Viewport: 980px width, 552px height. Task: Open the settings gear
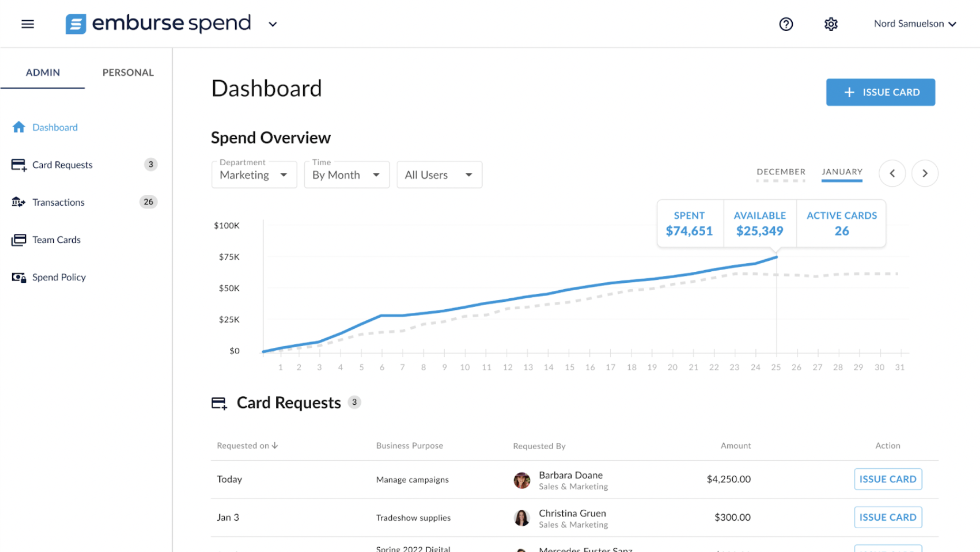[830, 24]
